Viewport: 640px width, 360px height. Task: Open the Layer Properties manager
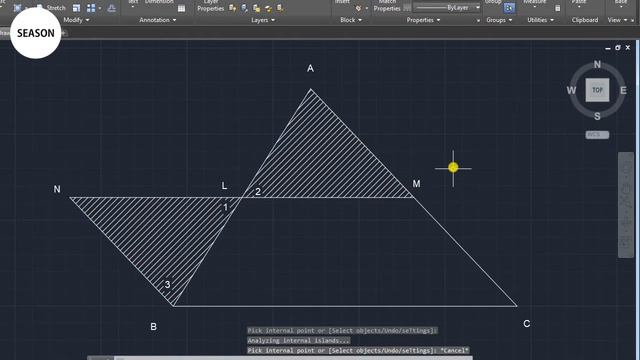(x=211, y=6)
